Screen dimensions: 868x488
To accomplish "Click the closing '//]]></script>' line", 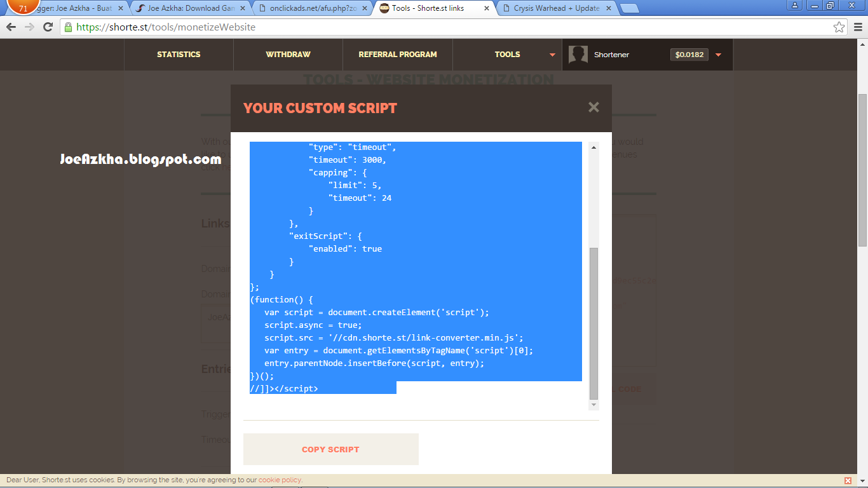I will [284, 389].
